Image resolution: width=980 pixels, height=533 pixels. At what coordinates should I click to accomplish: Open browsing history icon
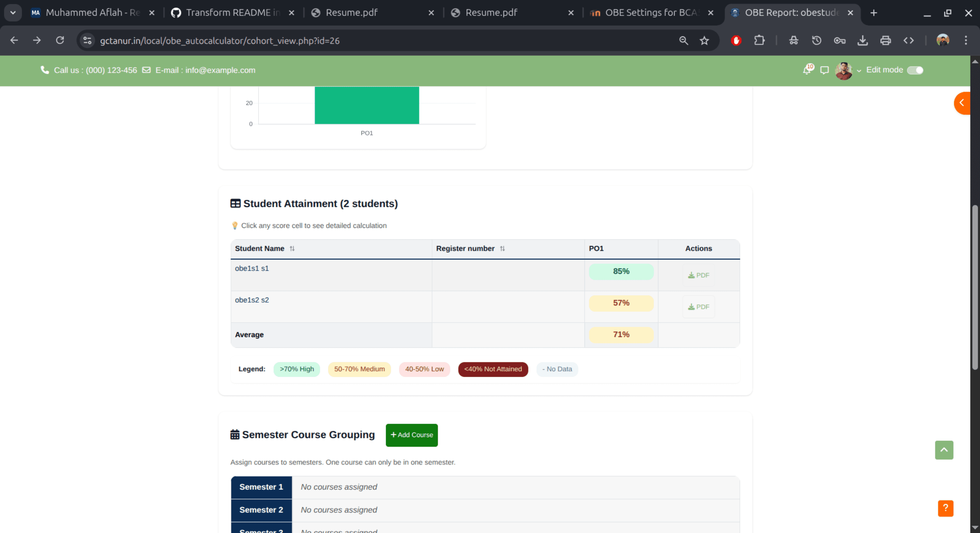(x=816, y=40)
